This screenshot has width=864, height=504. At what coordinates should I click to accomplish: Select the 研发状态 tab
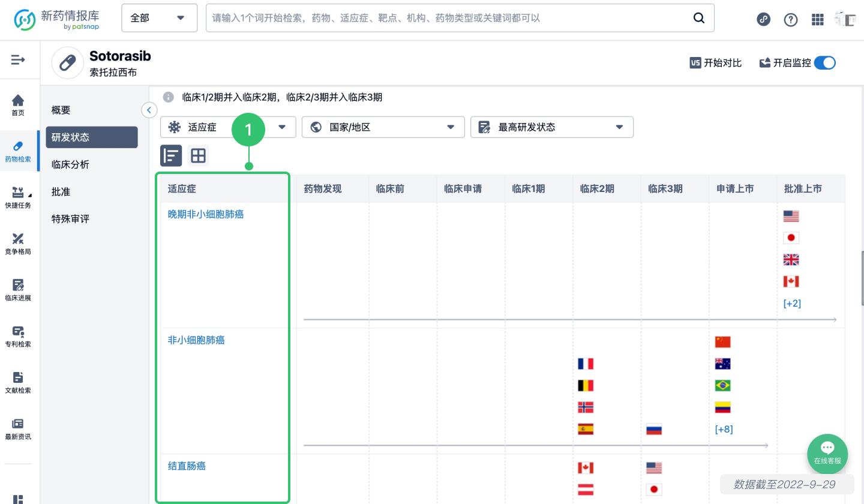[x=92, y=137]
